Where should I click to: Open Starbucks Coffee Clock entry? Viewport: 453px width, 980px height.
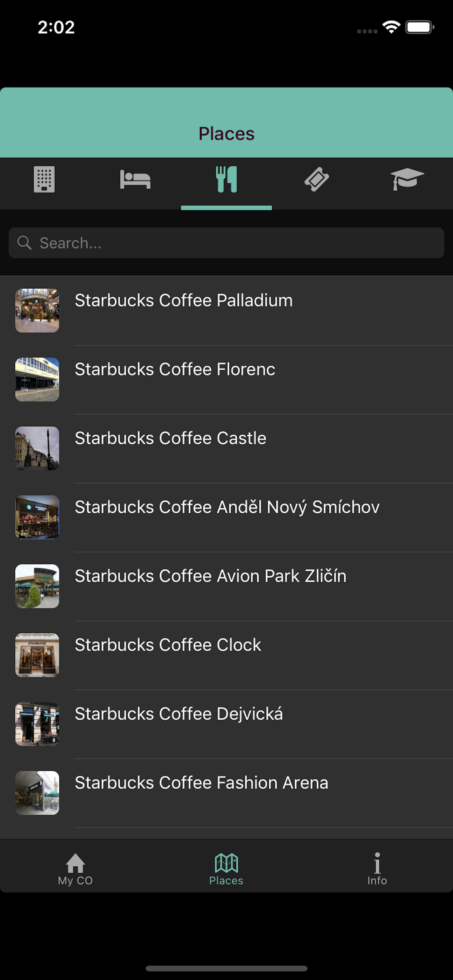click(x=226, y=655)
